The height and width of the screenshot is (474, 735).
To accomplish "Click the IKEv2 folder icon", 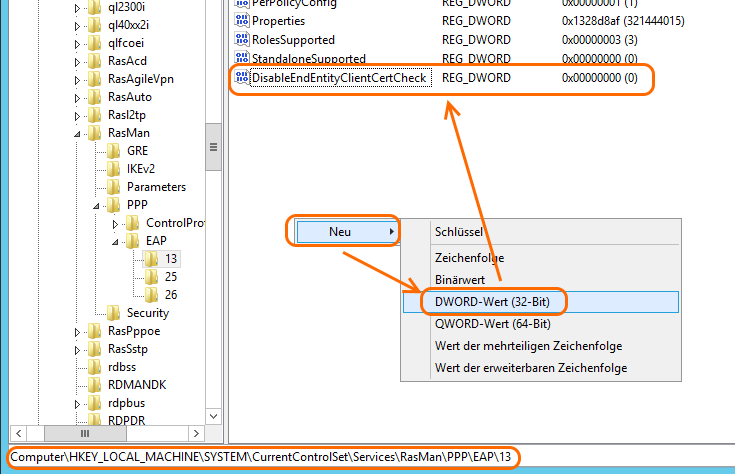I will coord(114,169).
